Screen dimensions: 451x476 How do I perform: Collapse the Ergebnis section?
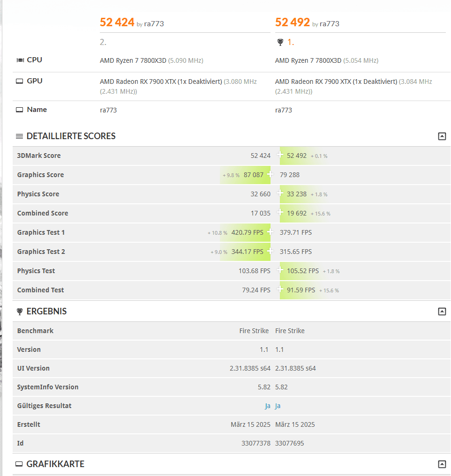[x=442, y=312]
